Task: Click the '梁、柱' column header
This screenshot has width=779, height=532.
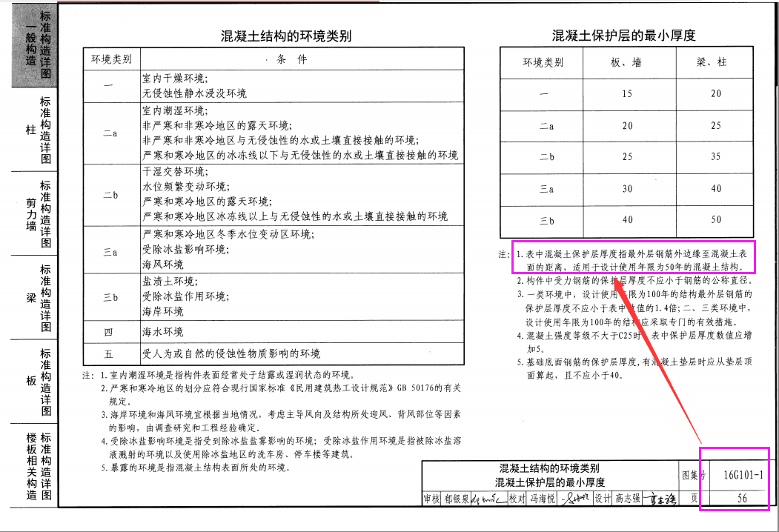Action: coord(712,62)
